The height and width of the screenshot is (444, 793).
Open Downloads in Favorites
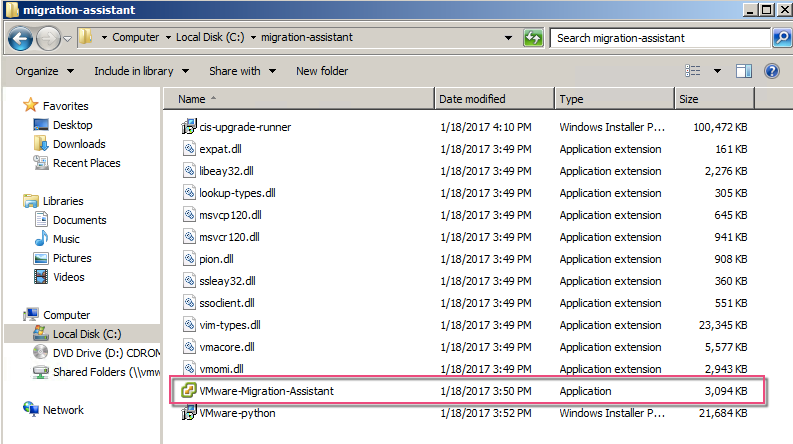coord(79,144)
